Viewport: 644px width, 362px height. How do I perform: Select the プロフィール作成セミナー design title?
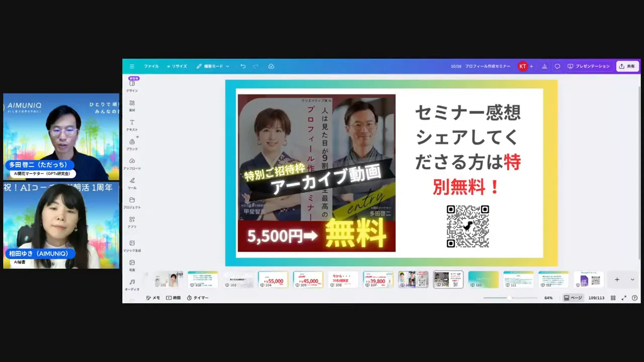click(x=488, y=66)
